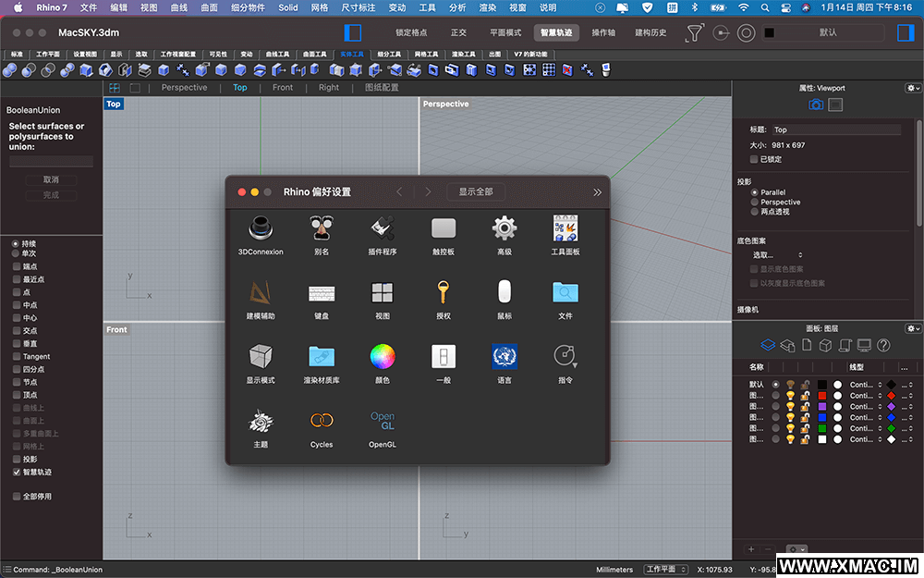
Task: Select the 两点透视 two-point perspective radio
Action: pos(754,212)
